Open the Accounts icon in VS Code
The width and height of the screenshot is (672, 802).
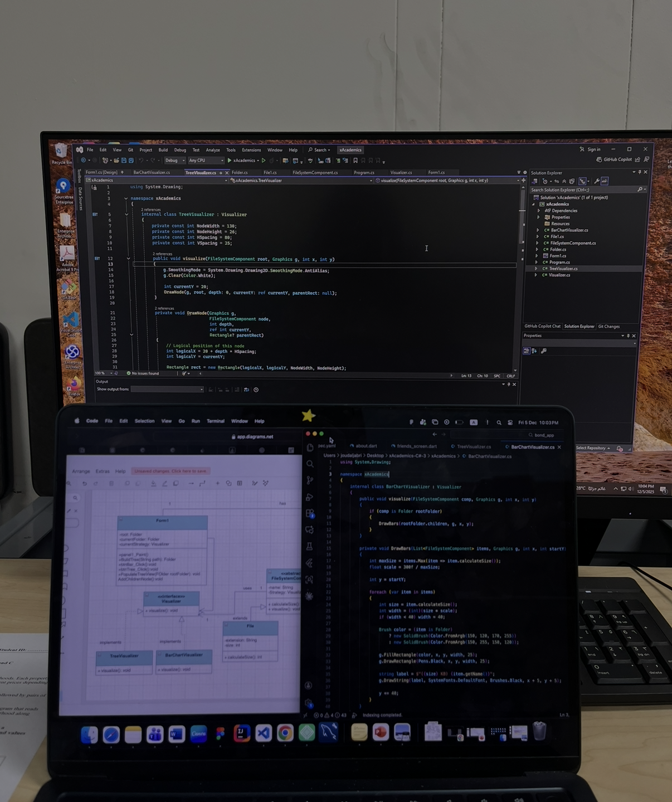coord(309,686)
